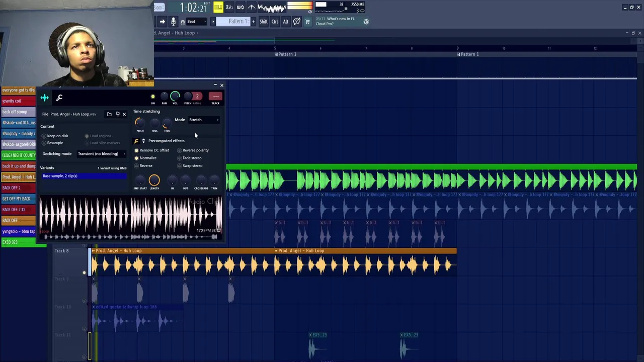
Task: Enable Swap stereo
Action: point(190,165)
